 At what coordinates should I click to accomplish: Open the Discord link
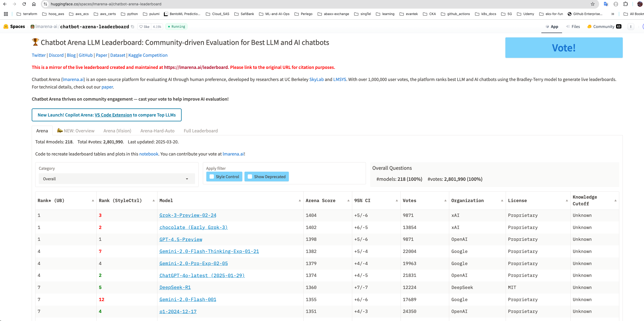point(56,55)
